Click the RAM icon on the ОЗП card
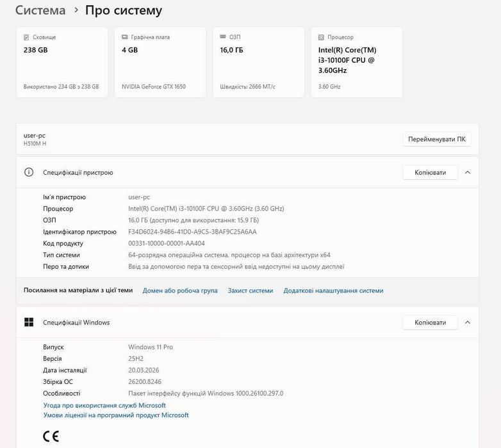This screenshot has height=448, width=501. pos(223,37)
